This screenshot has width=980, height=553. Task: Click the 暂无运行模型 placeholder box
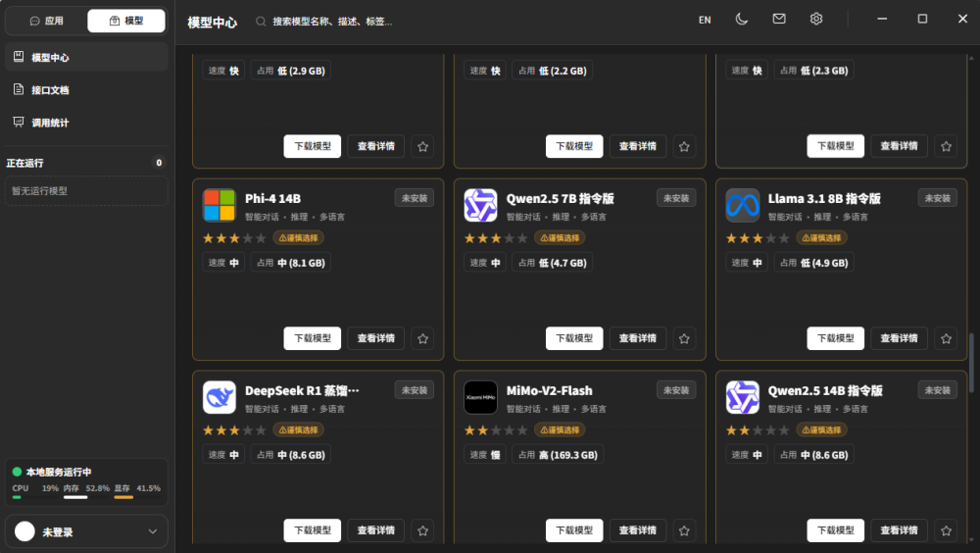[x=86, y=191]
